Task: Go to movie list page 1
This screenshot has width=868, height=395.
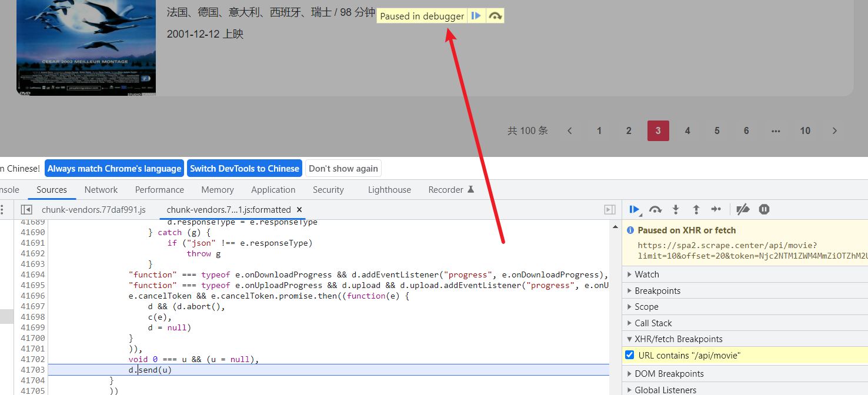Action: coord(599,130)
